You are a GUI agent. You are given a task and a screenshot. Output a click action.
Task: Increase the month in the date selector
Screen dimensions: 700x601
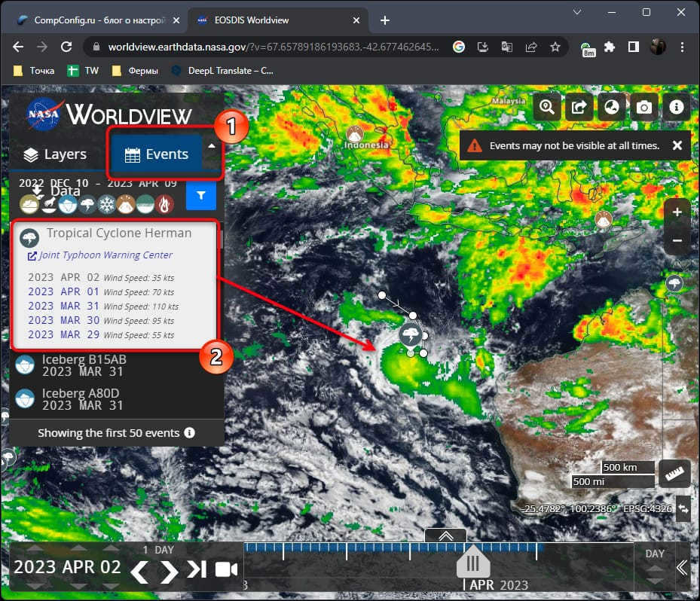click(x=78, y=548)
